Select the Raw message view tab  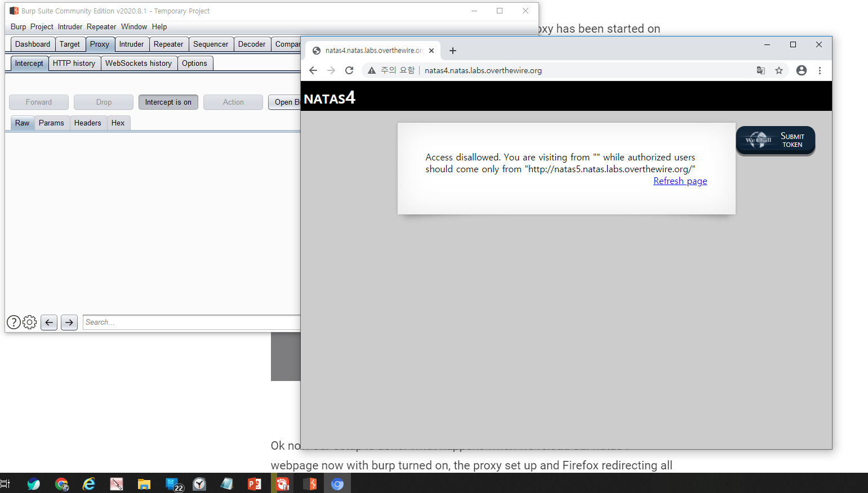click(x=23, y=123)
